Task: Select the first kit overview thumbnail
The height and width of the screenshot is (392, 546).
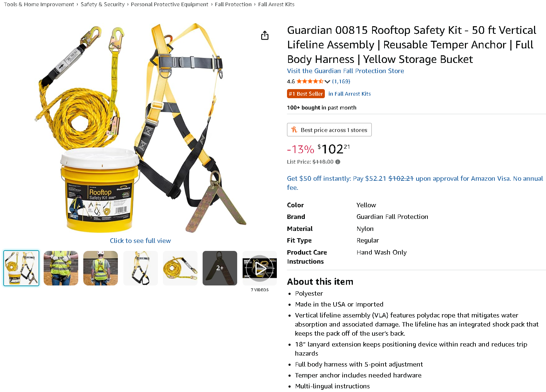Action: coord(21,268)
